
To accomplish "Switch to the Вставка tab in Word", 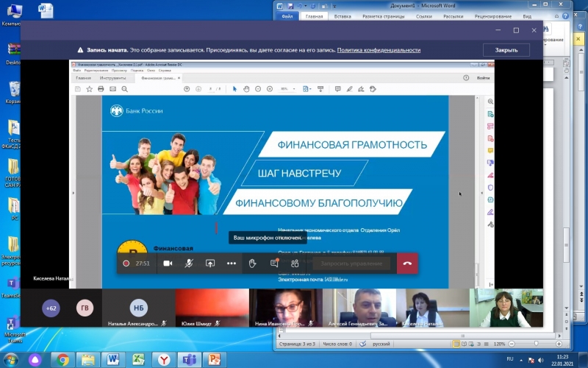I will click(x=343, y=16).
